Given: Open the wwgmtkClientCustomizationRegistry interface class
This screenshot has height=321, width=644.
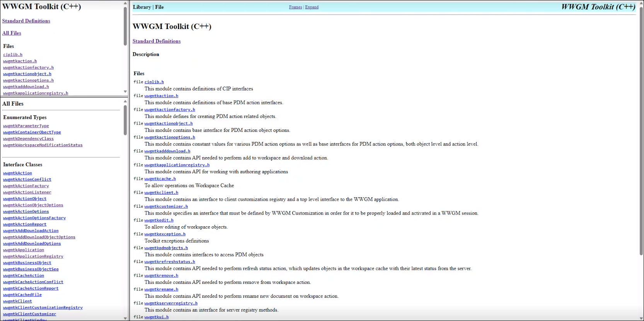Looking at the screenshot, I should click(x=43, y=308).
